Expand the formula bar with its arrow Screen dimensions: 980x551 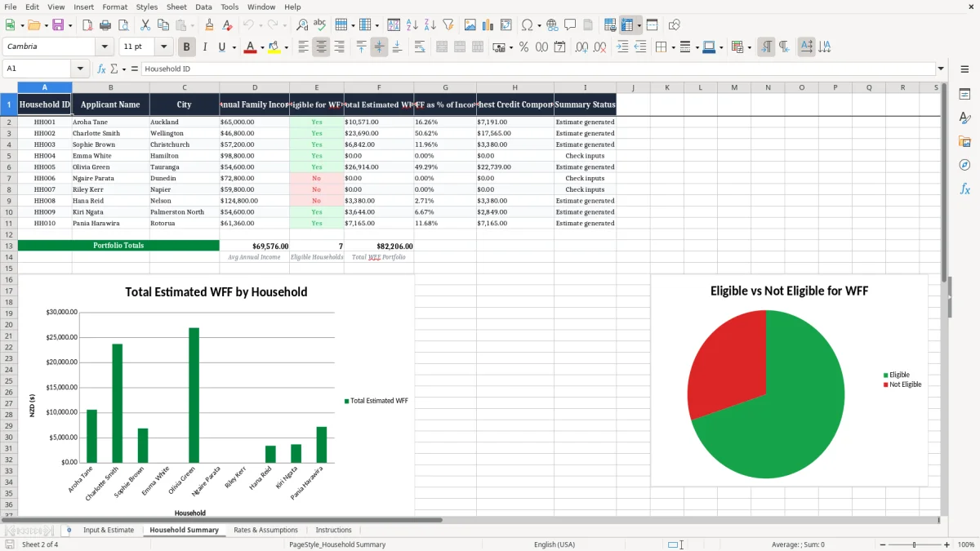(x=942, y=69)
